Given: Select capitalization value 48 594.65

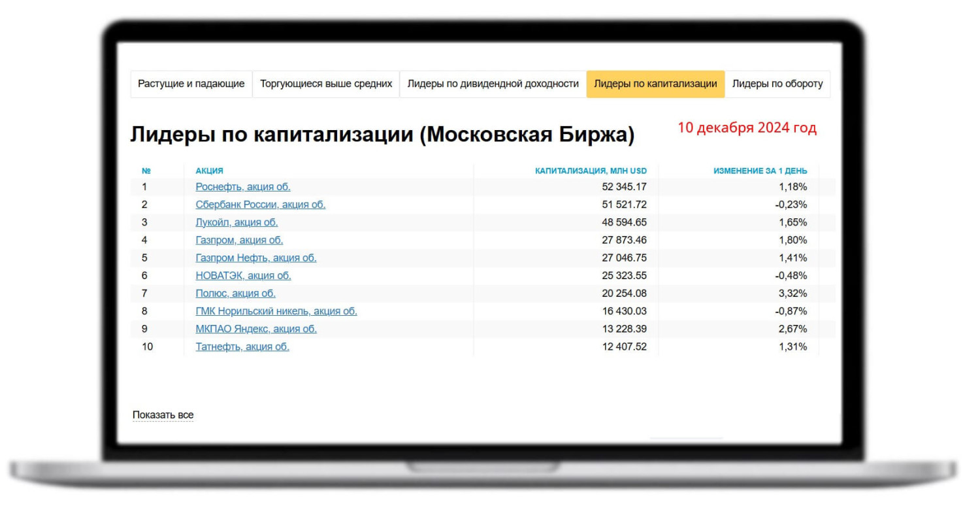Looking at the screenshot, I should [x=625, y=222].
